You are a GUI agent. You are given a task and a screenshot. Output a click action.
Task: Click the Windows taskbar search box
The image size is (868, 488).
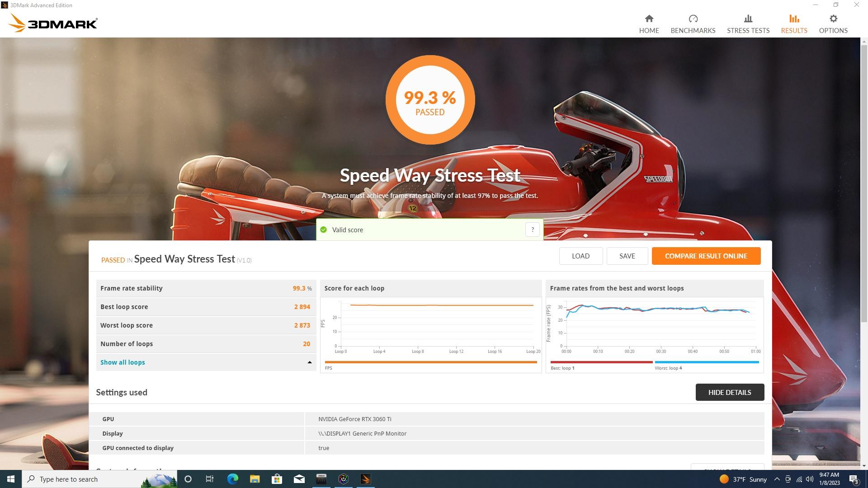pos(90,479)
